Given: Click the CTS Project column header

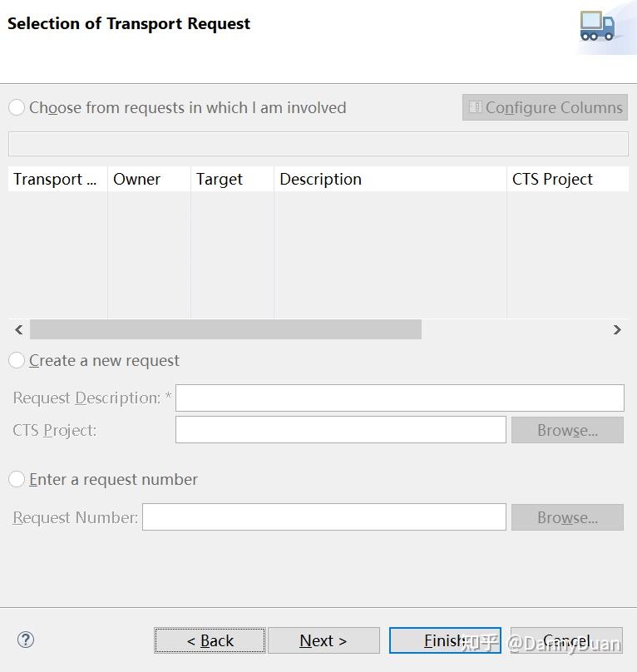Looking at the screenshot, I should [x=565, y=179].
